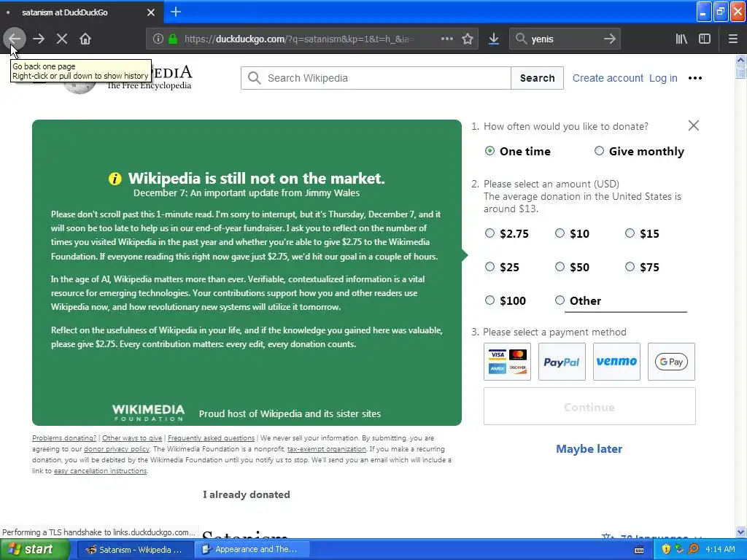
Task: Bookmark this page with star icon
Action: click(x=468, y=39)
